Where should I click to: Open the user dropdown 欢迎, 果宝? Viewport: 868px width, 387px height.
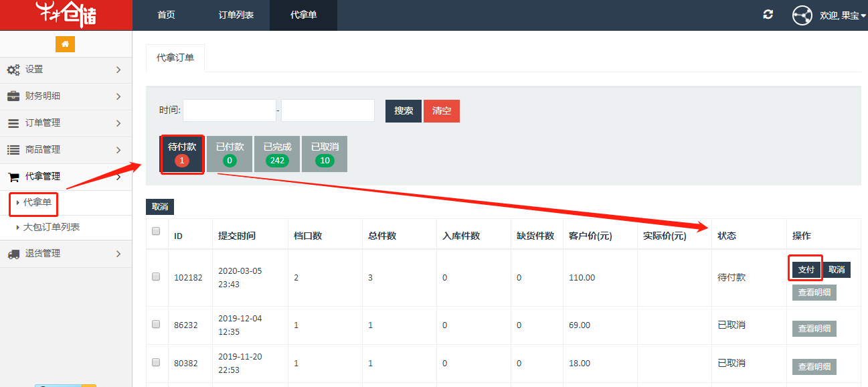[843, 15]
